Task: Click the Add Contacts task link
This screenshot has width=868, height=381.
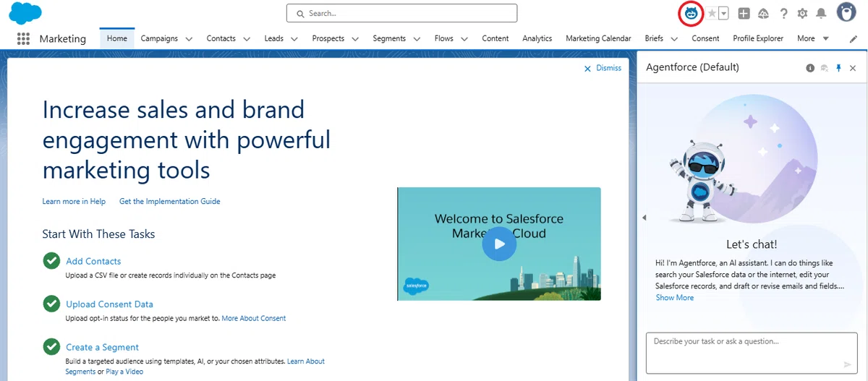Action: point(93,261)
